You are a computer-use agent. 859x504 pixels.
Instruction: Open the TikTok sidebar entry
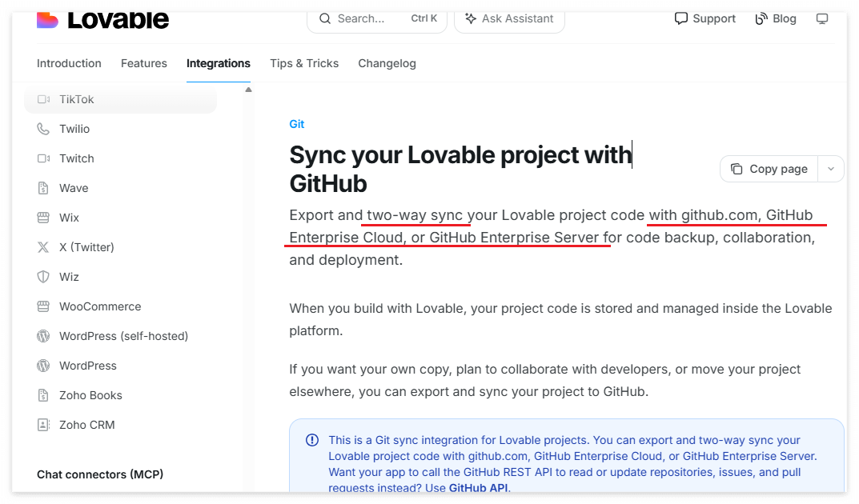pos(121,99)
